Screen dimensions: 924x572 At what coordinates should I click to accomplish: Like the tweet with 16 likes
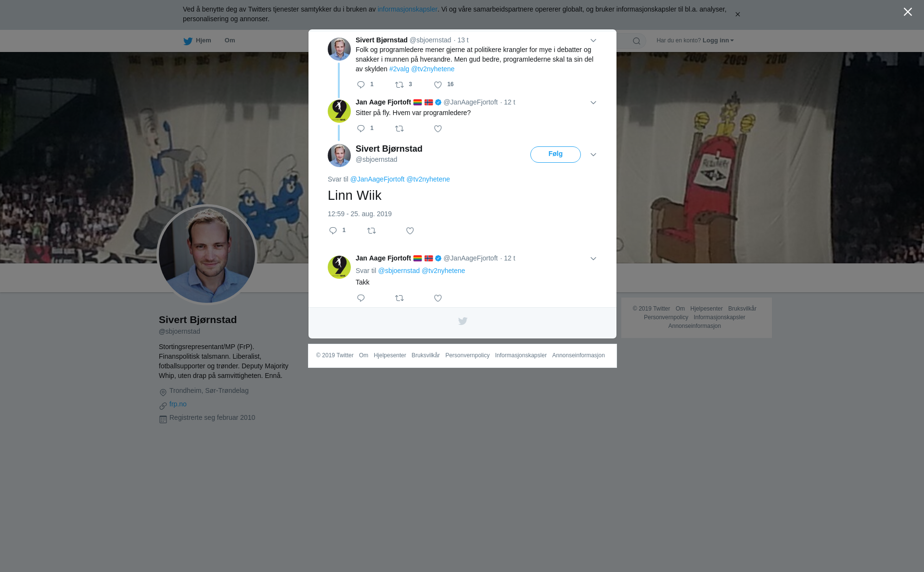pos(438,85)
